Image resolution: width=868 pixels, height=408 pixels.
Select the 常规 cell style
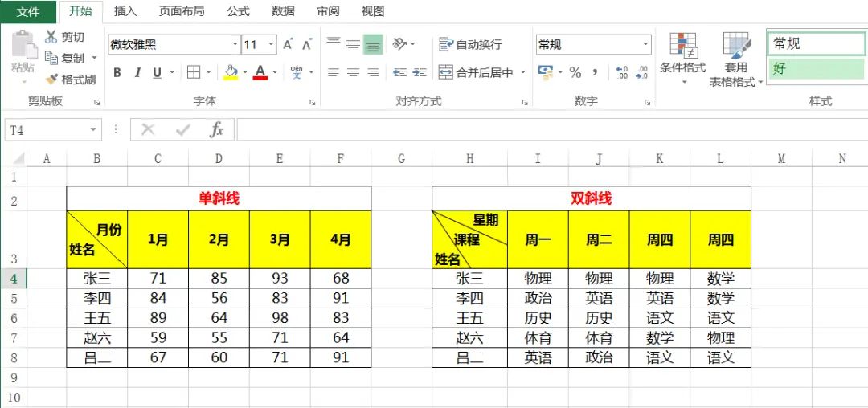tap(817, 43)
